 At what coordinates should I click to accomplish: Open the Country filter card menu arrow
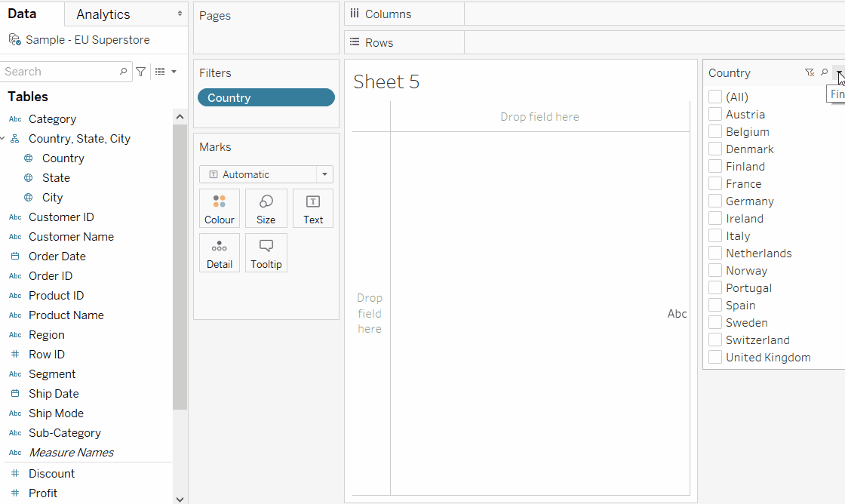point(837,72)
